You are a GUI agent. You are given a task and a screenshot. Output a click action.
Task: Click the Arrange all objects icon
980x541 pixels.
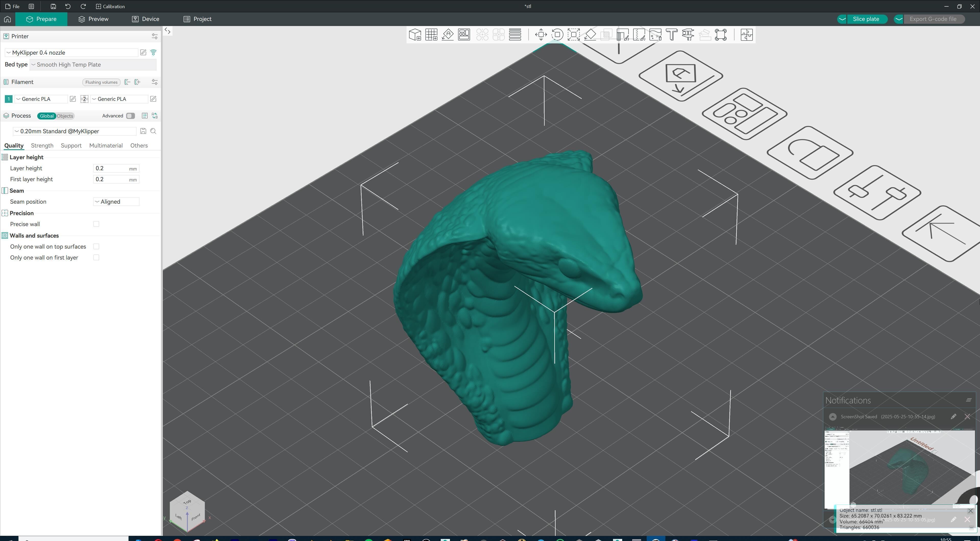tap(464, 35)
